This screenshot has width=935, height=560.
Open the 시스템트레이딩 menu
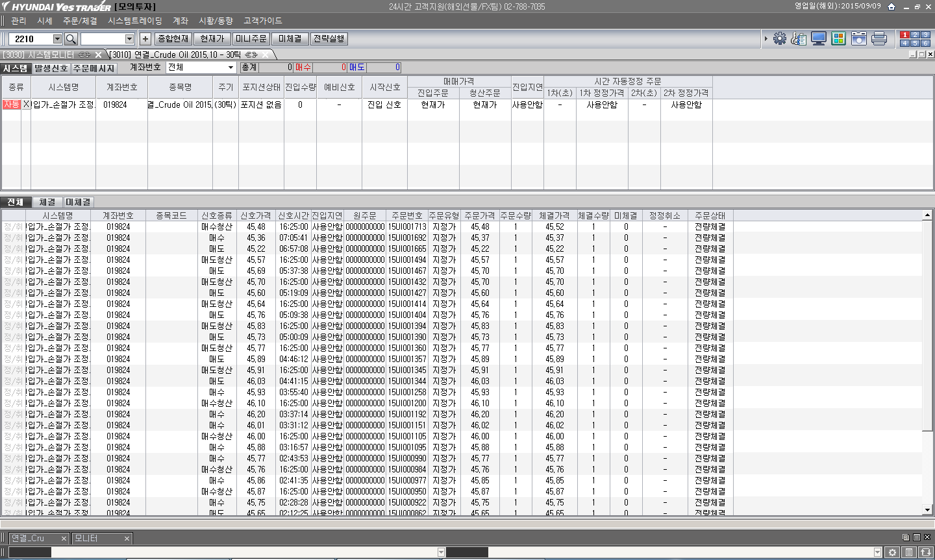[x=134, y=21]
